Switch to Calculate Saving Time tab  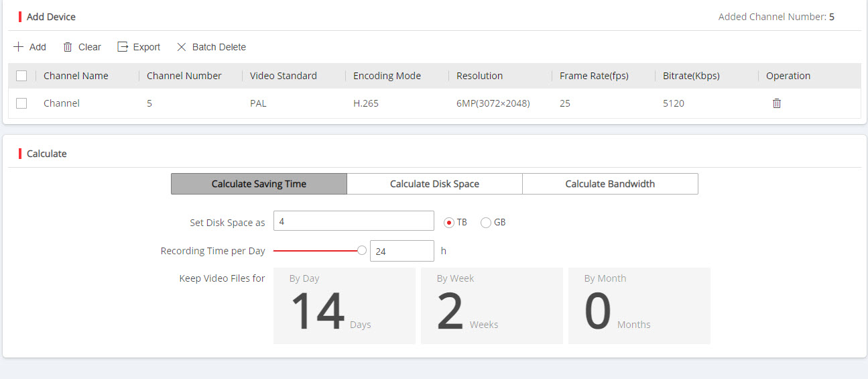(x=259, y=184)
